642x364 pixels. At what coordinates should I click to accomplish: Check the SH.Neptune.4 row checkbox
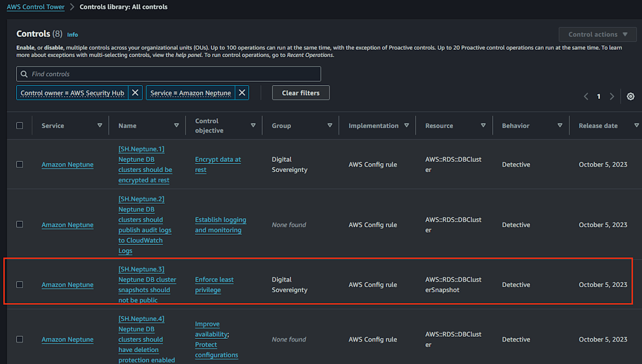[x=20, y=339]
